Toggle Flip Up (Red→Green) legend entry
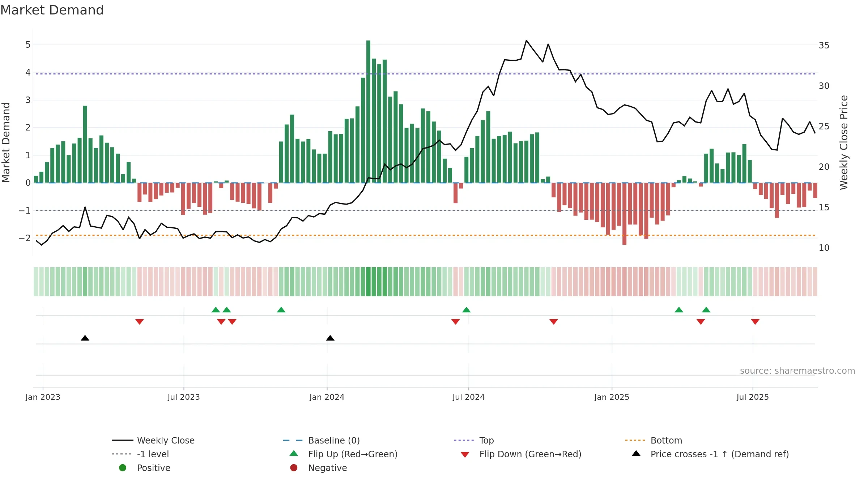 coord(344,454)
